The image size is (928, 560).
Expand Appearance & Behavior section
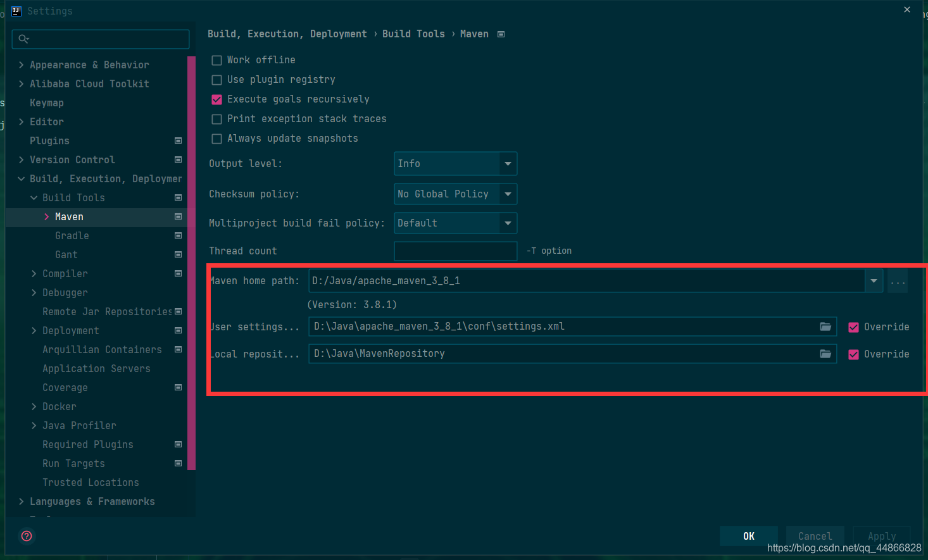(x=22, y=65)
